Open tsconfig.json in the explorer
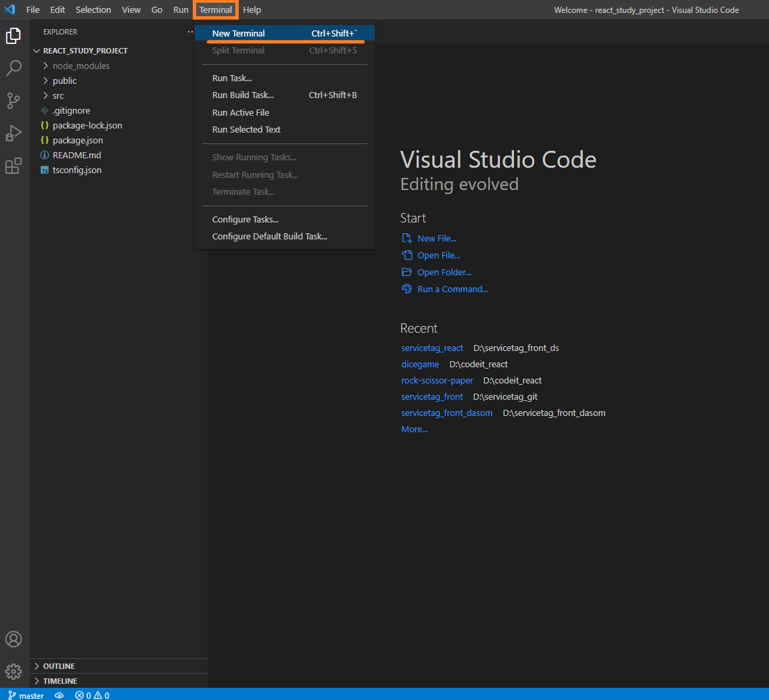The width and height of the screenshot is (769, 700). tap(118, 170)
